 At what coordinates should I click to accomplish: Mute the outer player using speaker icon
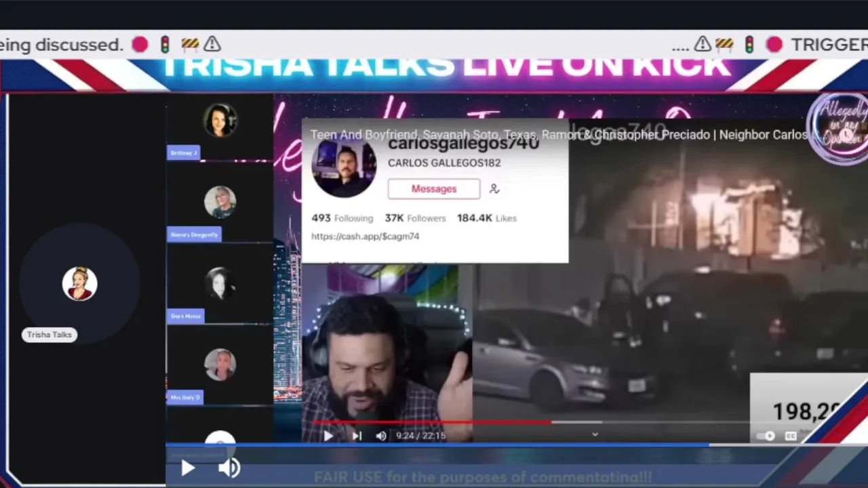(229, 468)
